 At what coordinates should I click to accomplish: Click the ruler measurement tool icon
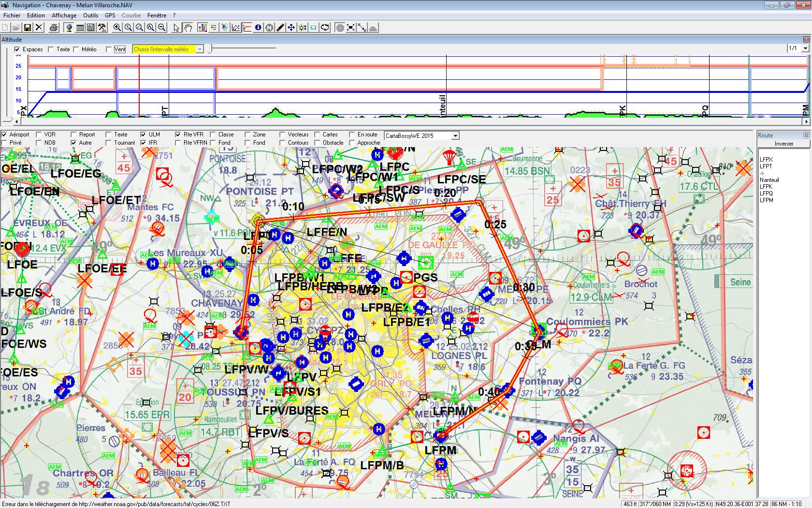[x=280, y=28]
